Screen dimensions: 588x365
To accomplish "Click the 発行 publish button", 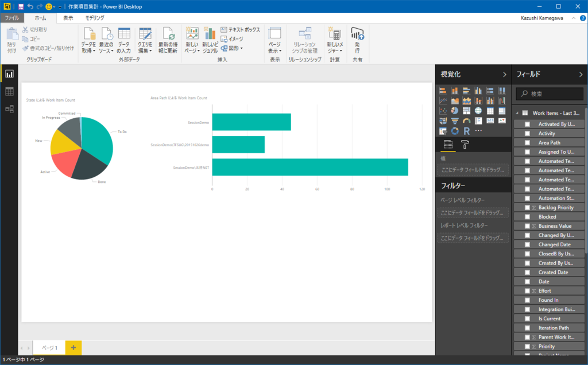I will click(x=357, y=40).
